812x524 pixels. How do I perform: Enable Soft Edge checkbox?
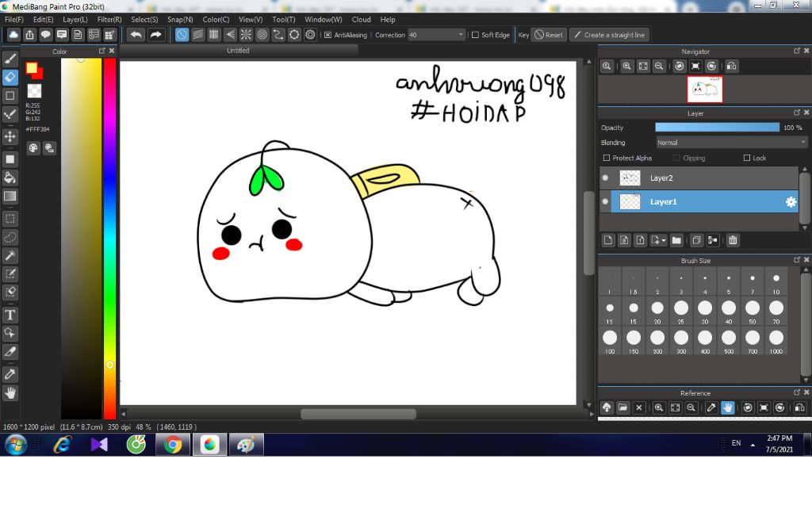click(475, 35)
